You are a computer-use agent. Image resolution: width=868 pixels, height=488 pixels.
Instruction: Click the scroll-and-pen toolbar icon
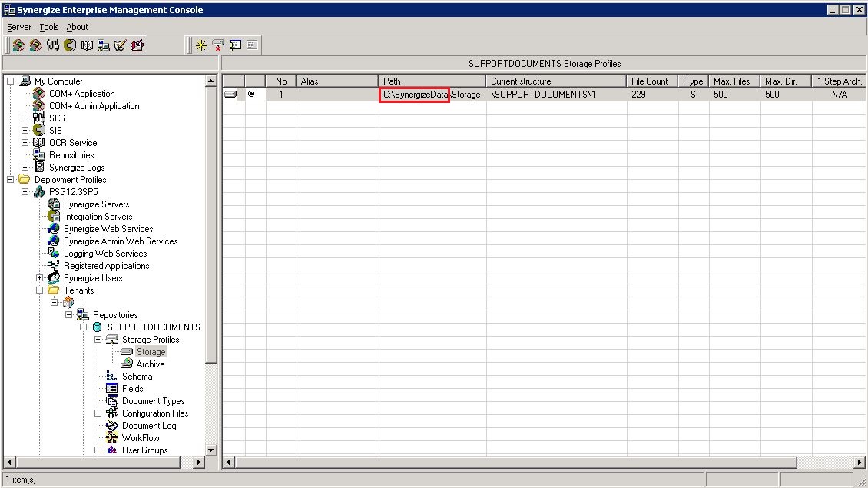point(120,45)
